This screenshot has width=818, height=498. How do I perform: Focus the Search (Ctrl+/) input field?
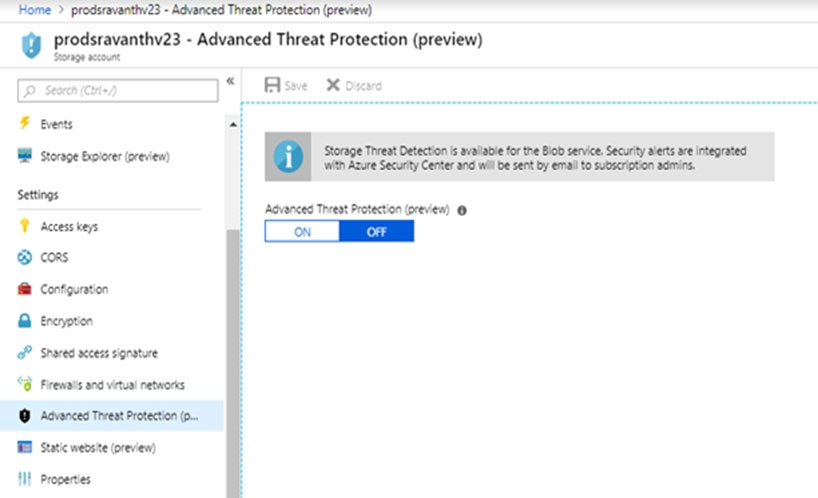[x=118, y=91]
